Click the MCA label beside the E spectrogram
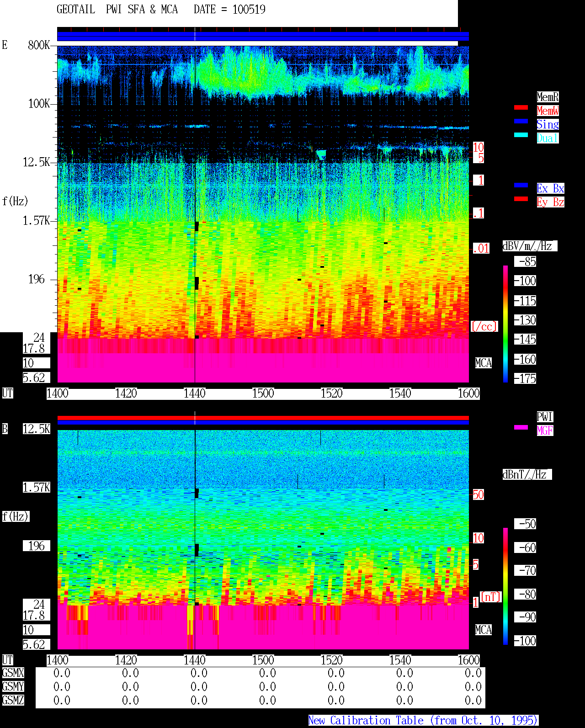Screen dimensions: 585x728 (x=484, y=363)
